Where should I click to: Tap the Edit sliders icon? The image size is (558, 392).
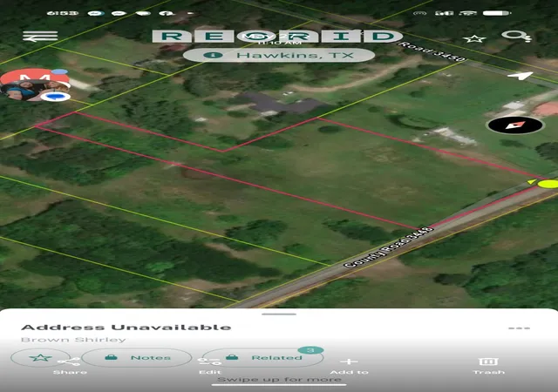208,365
